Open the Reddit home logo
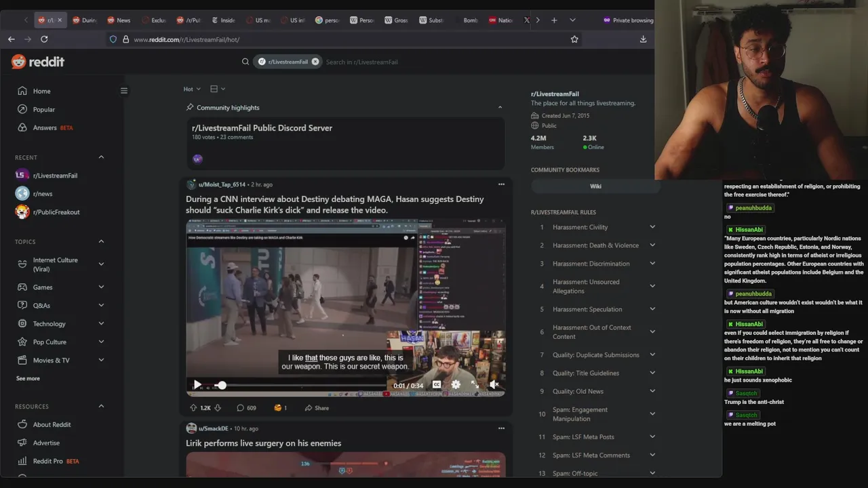Image resolution: width=868 pixels, height=488 pixels. pyautogui.click(x=38, y=62)
